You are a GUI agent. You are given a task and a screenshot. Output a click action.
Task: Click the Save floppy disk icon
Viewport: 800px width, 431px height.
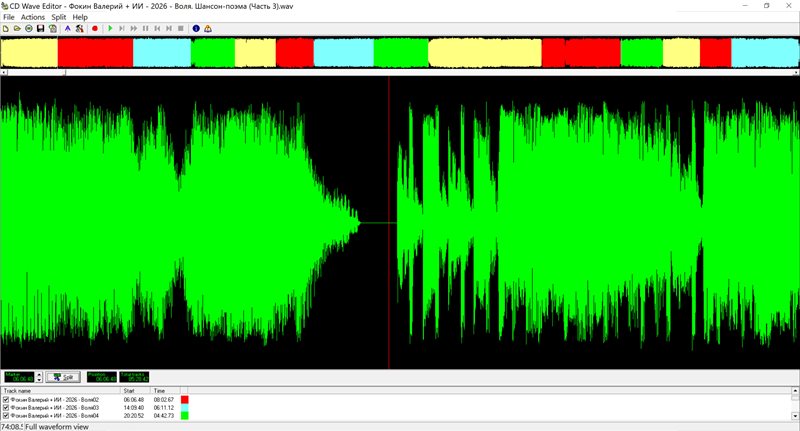click(40, 28)
